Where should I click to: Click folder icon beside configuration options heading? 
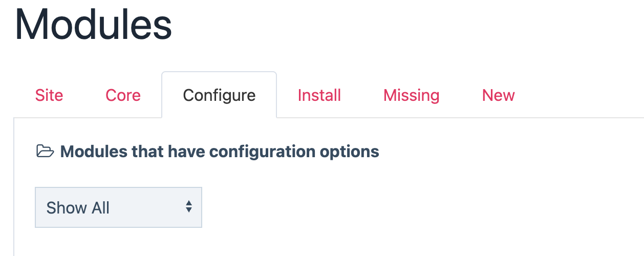coord(45,152)
